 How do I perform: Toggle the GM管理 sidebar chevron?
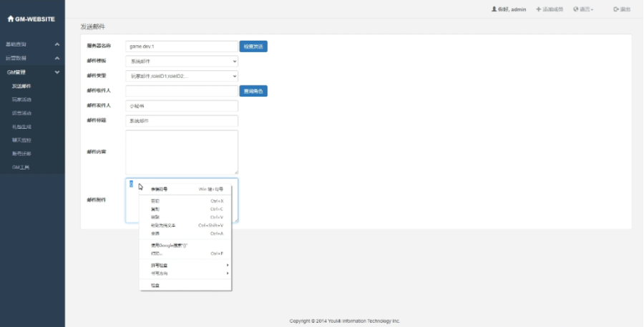pyautogui.click(x=57, y=72)
